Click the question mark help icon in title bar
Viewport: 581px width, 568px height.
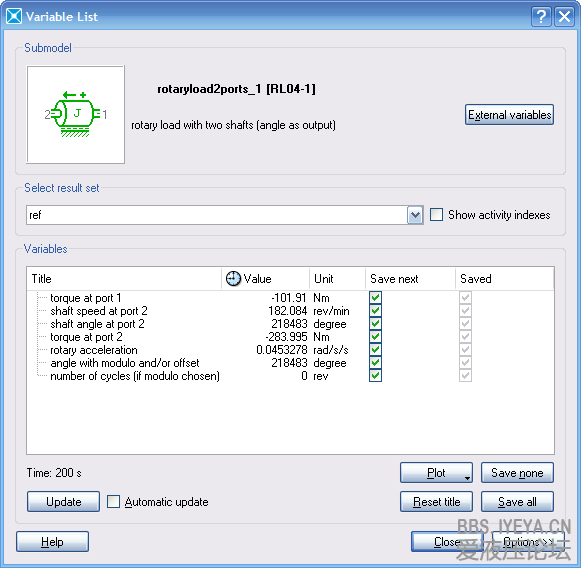coord(541,17)
